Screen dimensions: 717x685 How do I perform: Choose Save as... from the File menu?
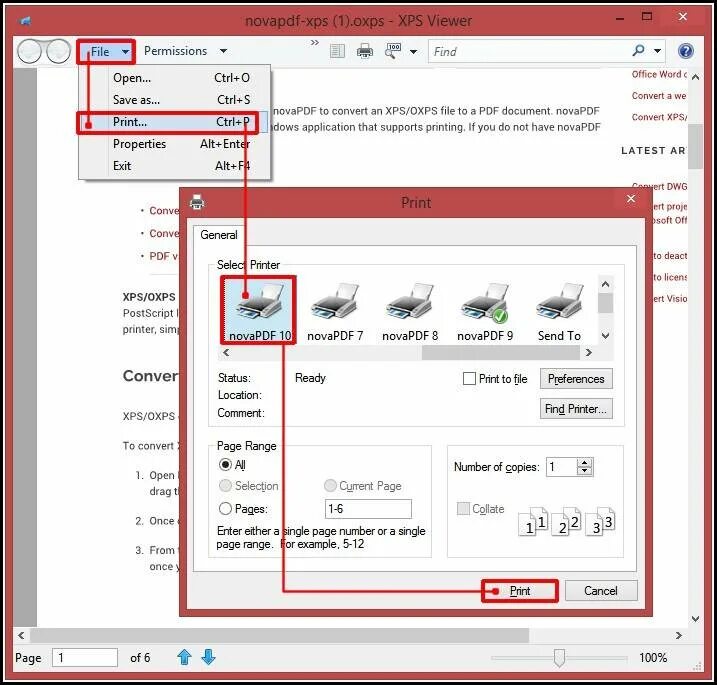pos(175,100)
